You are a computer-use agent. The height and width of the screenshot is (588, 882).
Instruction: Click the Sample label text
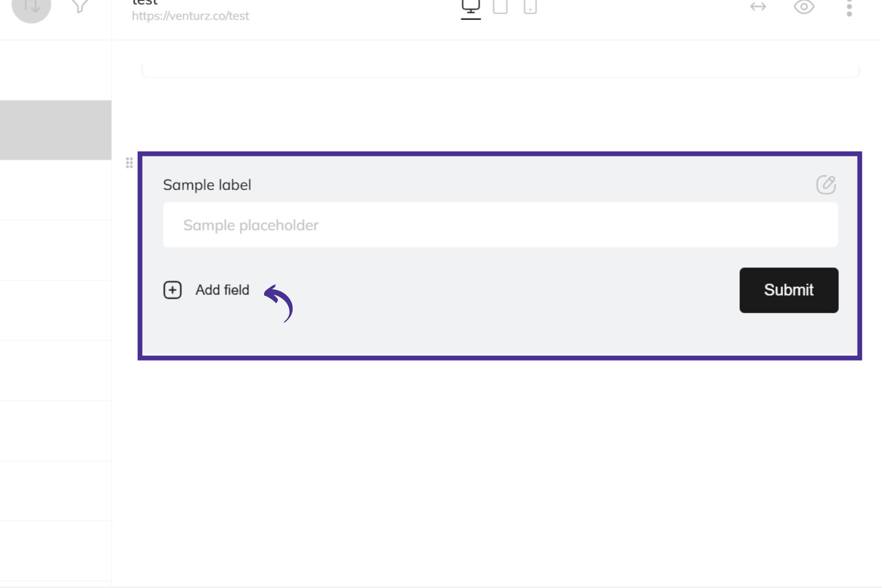pyautogui.click(x=207, y=185)
